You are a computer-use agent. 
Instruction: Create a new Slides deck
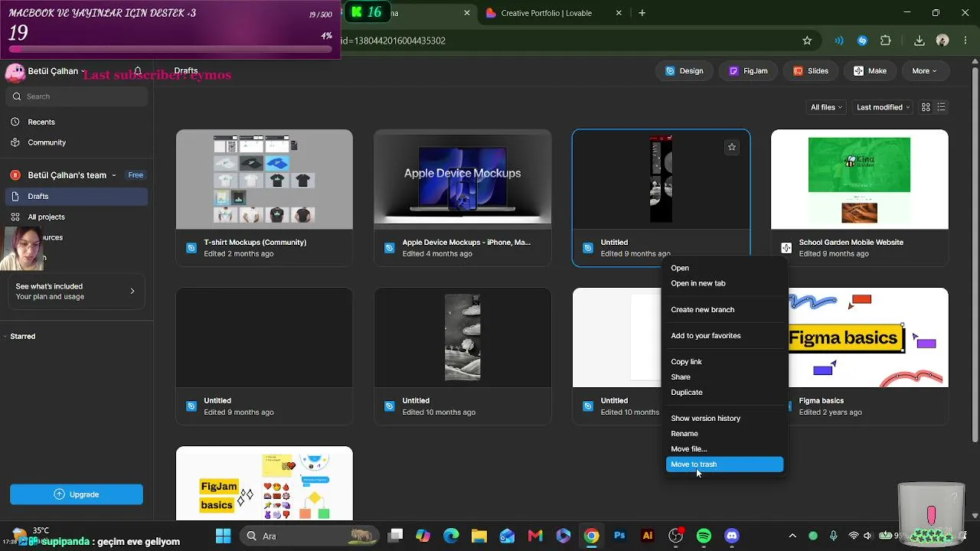pyautogui.click(x=812, y=71)
